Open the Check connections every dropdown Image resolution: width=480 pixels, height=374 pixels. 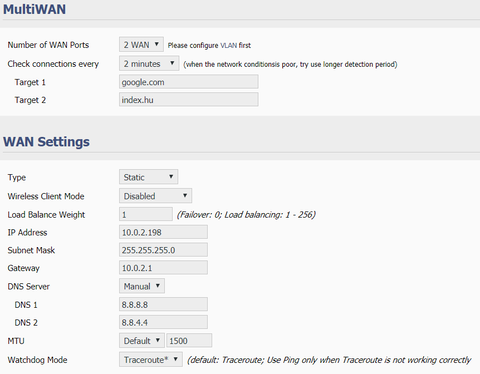[x=149, y=63]
